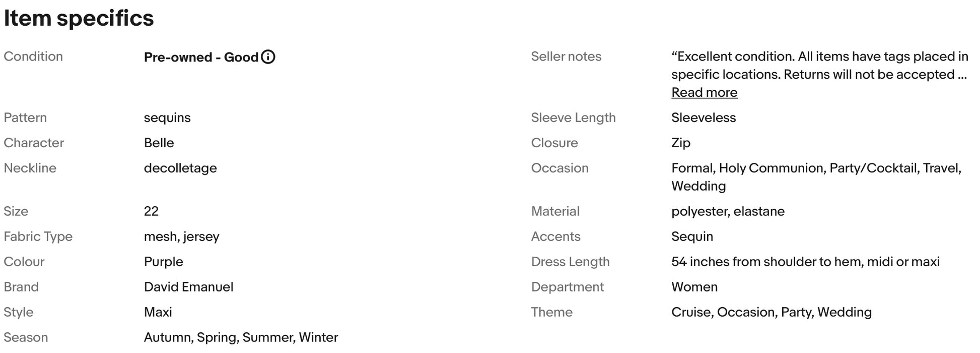Screen dimensions: 980x353
Task: Click the size value 22
Action: (151, 211)
